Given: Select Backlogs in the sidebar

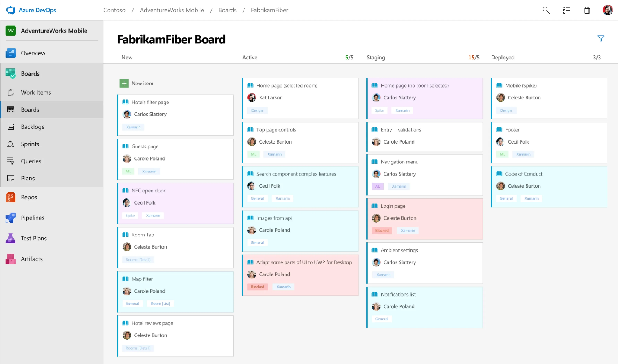Looking at the screenshot, I should click(x=32, y=127).
